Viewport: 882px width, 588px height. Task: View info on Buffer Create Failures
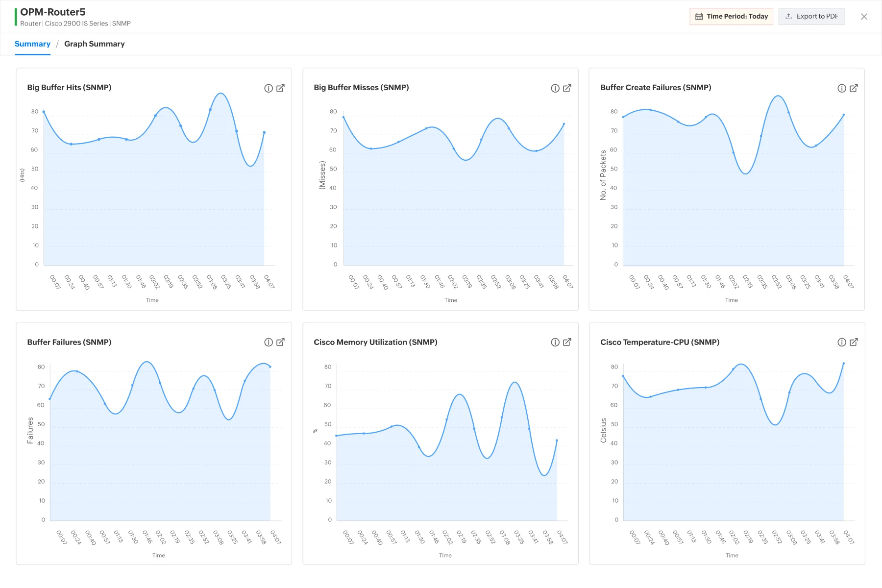(x=842, y=88)
